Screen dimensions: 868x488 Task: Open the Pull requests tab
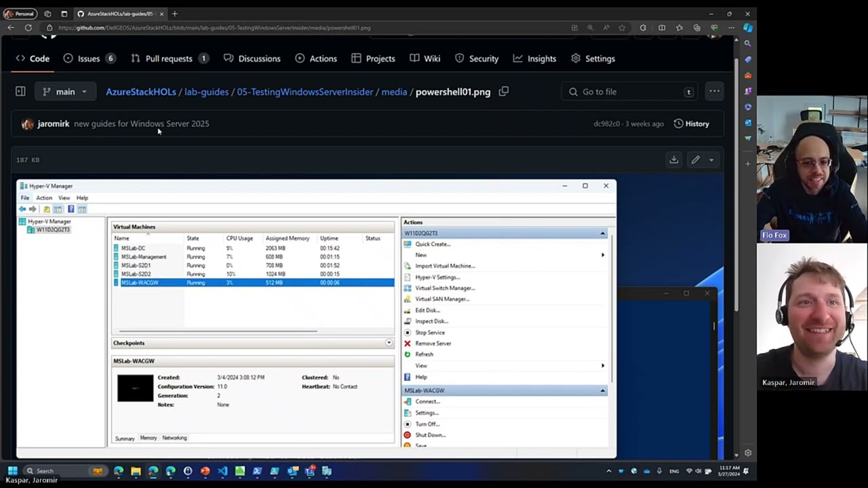tap(169, 58)
